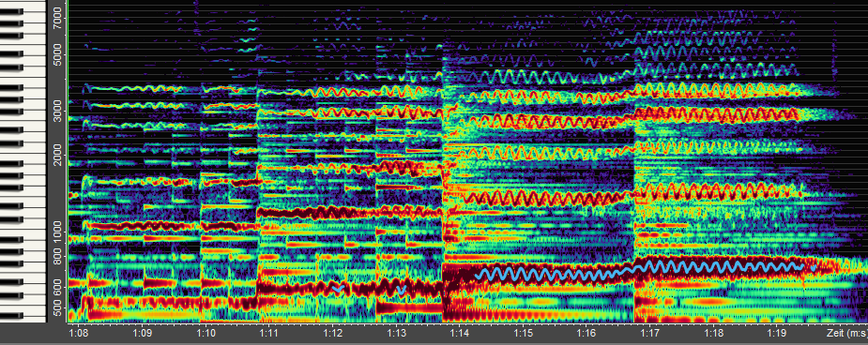Set position at 1:14 on time axis
Image resolution: width=868 pixels, height=345 pixels.
[x=460, y=334]
